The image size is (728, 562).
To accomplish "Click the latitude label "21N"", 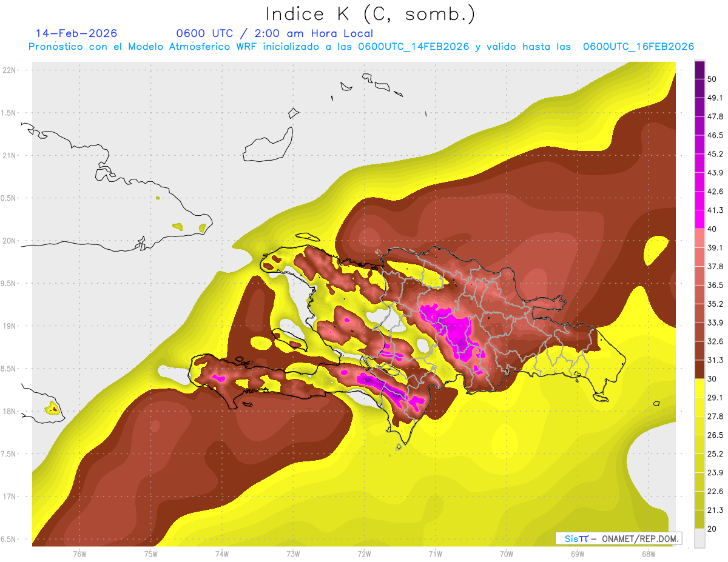I will (x=10, y=156).
